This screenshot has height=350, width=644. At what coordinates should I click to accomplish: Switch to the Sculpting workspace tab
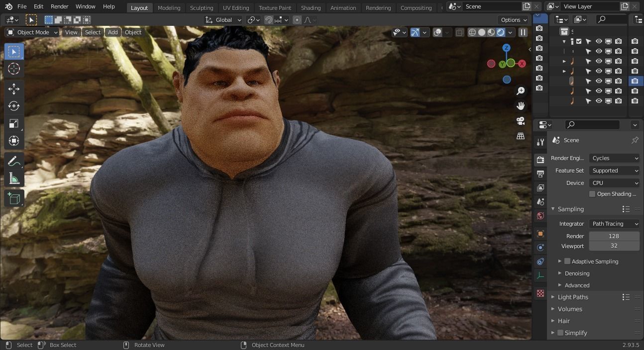pyautogui.click(x=202, y=7)
